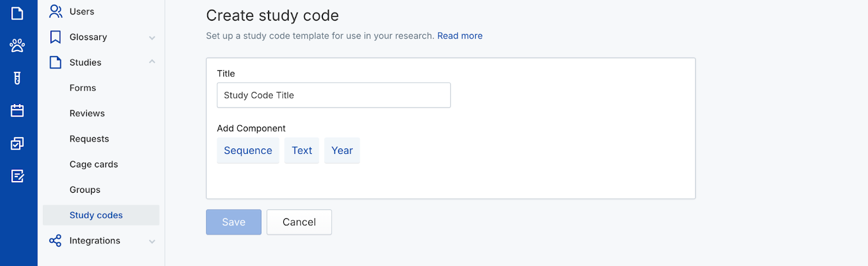Click the document icon in blue sidebar
Viewport: 868px width, 266px height.
click(x=17, y=13)
